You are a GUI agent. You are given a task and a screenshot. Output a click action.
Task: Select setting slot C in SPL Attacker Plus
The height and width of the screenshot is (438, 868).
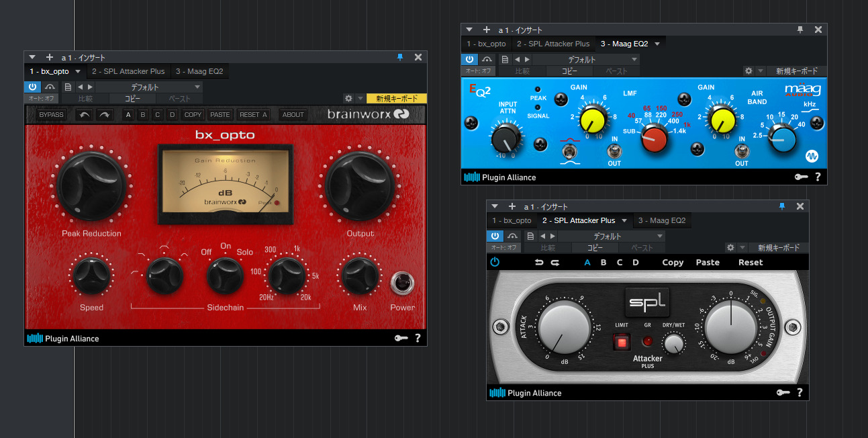tap(620, 263)
